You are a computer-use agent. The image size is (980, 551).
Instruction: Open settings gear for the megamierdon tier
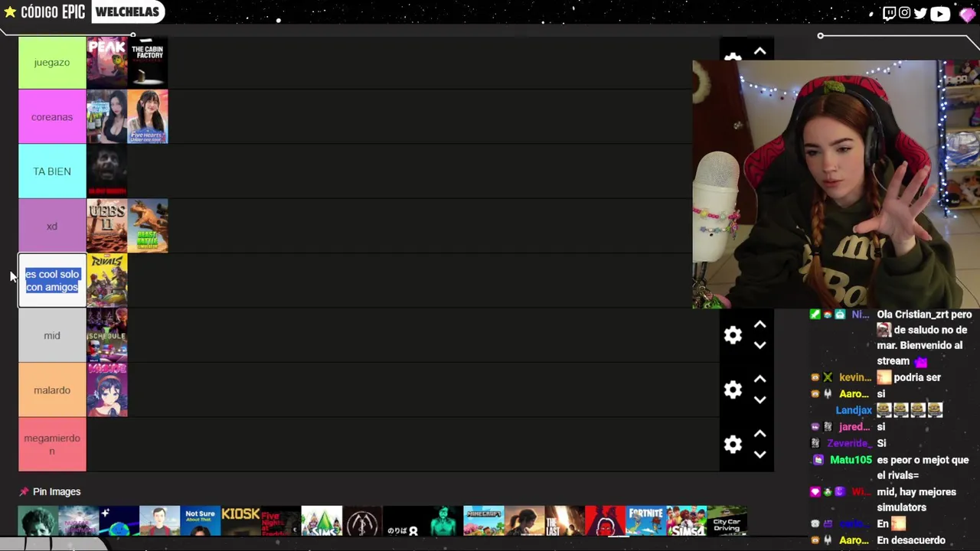(733, 445)
